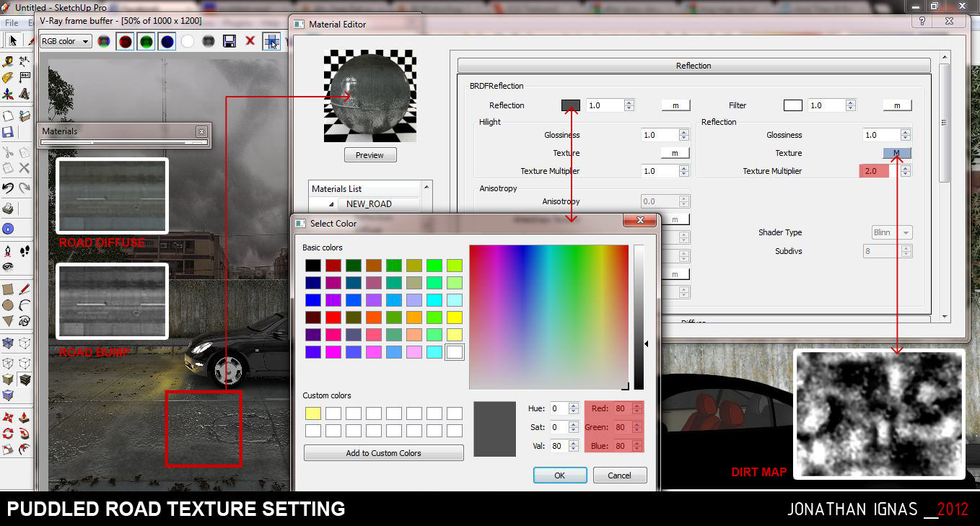
Task: Activate the Select tool in SketchUp
Action: point(13,40)
